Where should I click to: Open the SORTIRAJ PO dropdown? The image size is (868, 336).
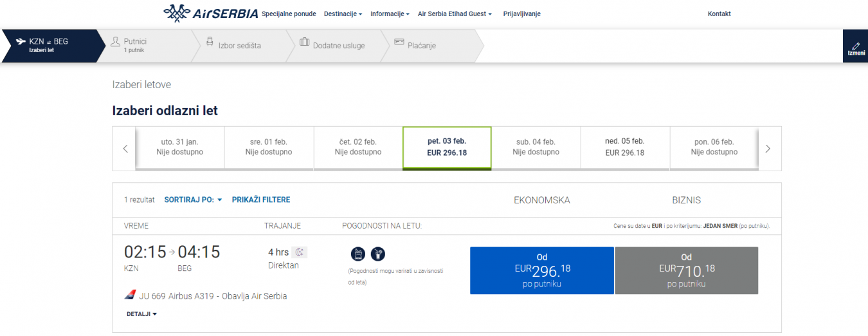coord(193,200)
